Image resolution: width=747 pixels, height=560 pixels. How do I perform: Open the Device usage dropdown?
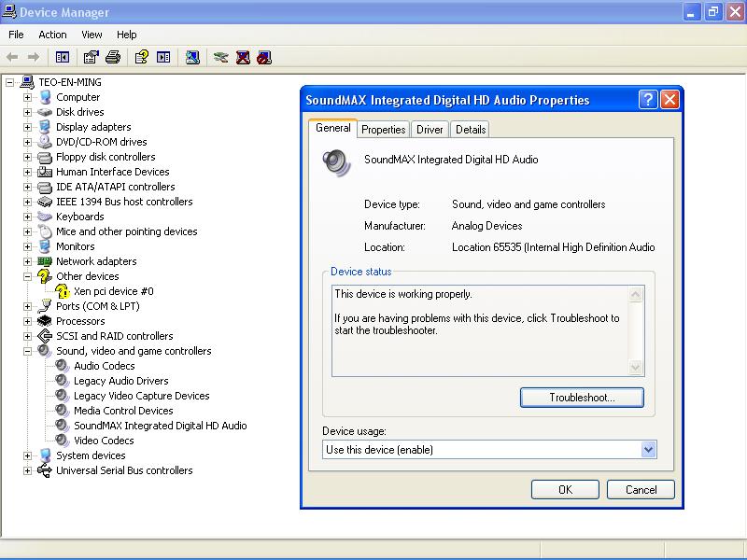(648, 450)
